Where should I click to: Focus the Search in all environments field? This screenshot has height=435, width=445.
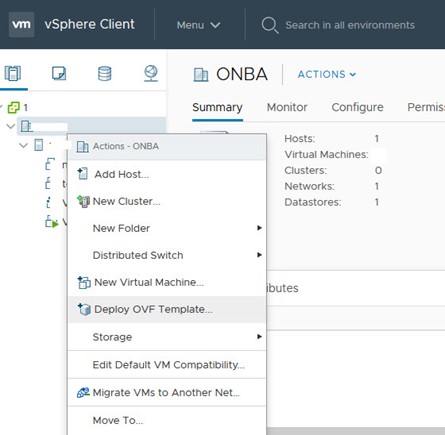pos(350,25)
